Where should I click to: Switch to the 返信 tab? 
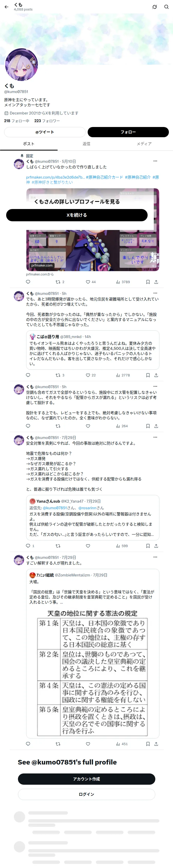pos(87,144)
